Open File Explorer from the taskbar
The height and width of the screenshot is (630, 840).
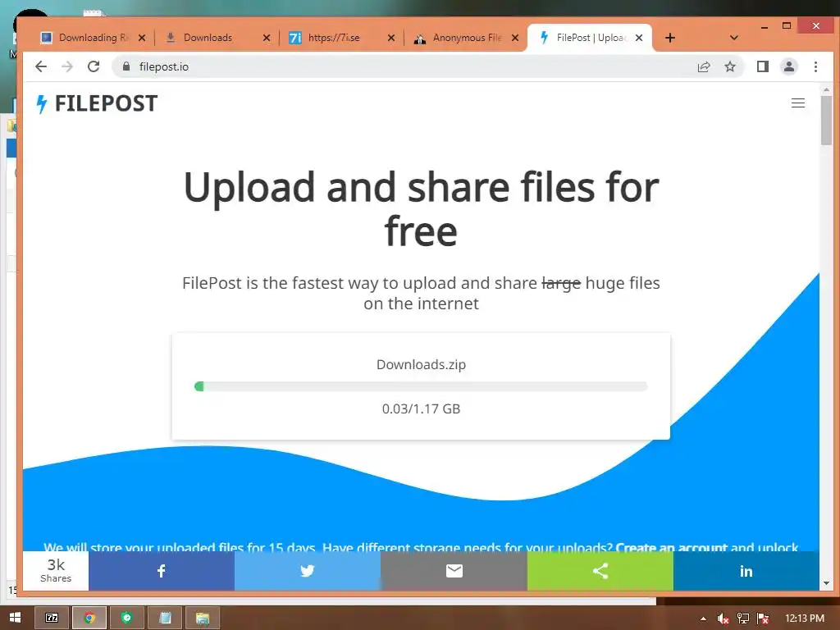tap(203, 618)
